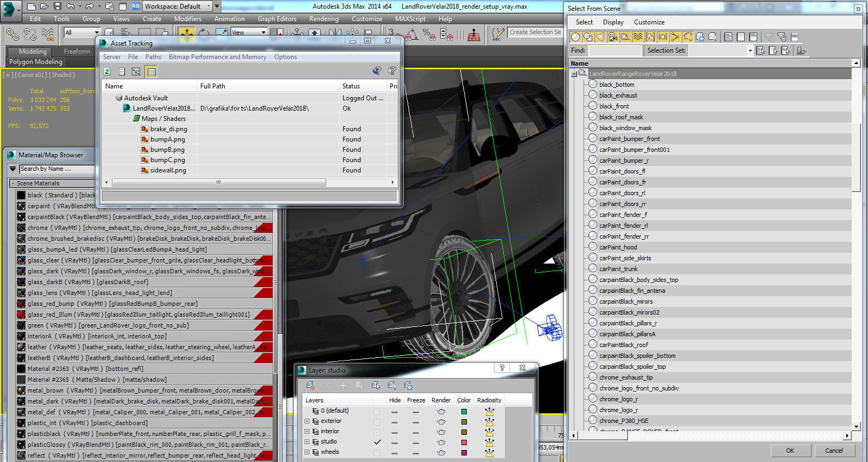Change the green color swatch of 0 (default) layer
Viewport: 868px width, 462px height.
464,412
